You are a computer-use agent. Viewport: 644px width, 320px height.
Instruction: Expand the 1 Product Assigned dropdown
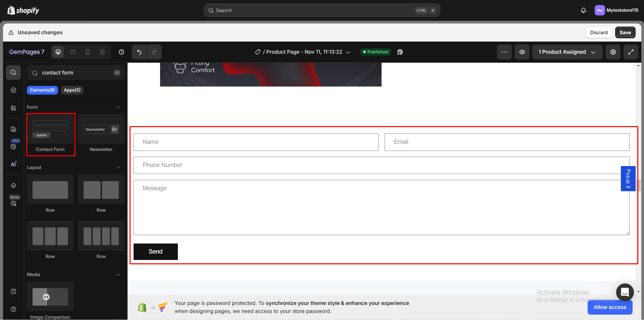567,52
